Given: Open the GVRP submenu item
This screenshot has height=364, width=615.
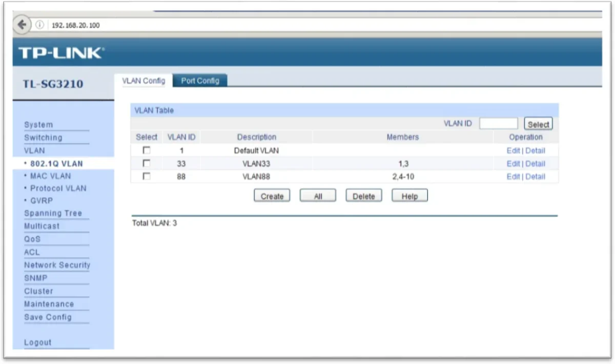Looking at the screenshot, I should [x=41, y=201].
